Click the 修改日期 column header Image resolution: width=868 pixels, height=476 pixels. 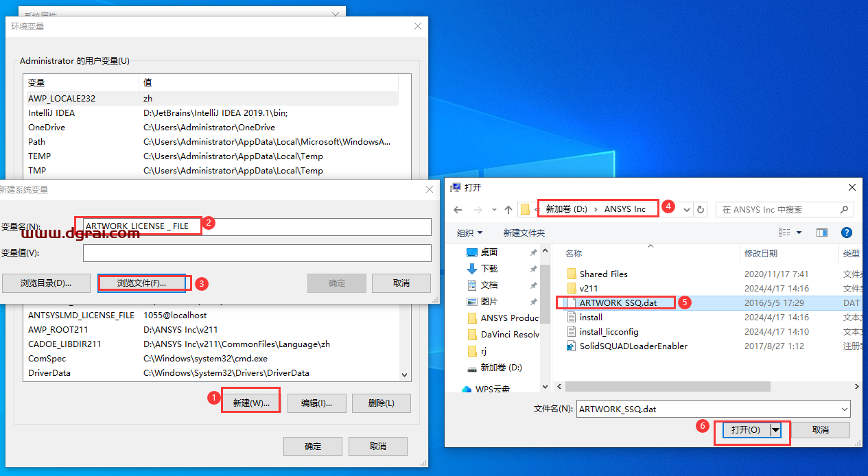click(761, 253)
